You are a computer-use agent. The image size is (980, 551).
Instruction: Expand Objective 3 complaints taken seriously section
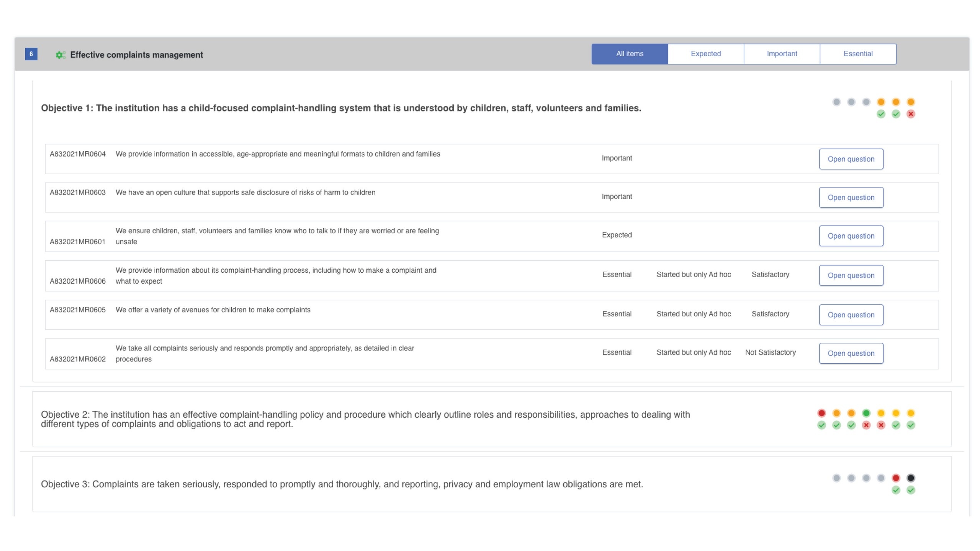tap(342, 484)
